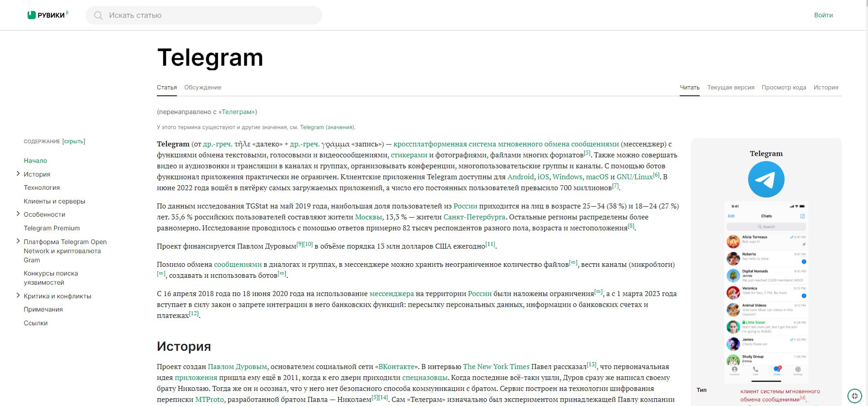Go to Конкурсы поиска уязвимостей section

[x=51, y=278]
